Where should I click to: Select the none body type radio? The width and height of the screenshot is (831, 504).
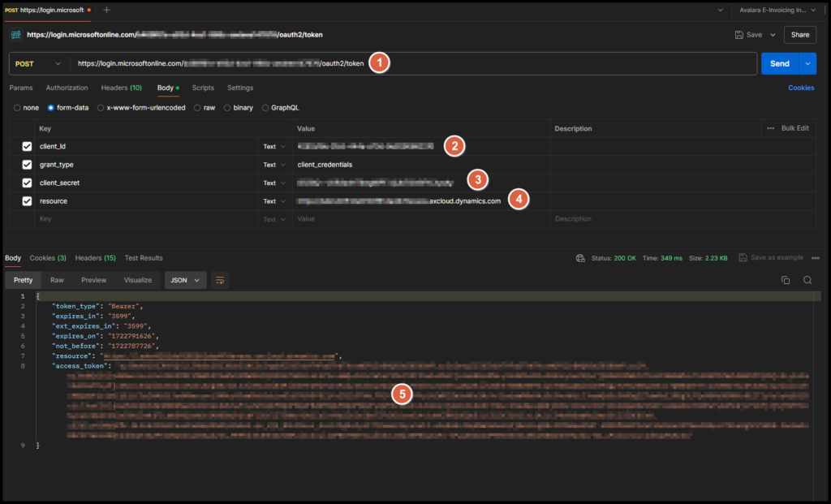[x=17, y=108]
